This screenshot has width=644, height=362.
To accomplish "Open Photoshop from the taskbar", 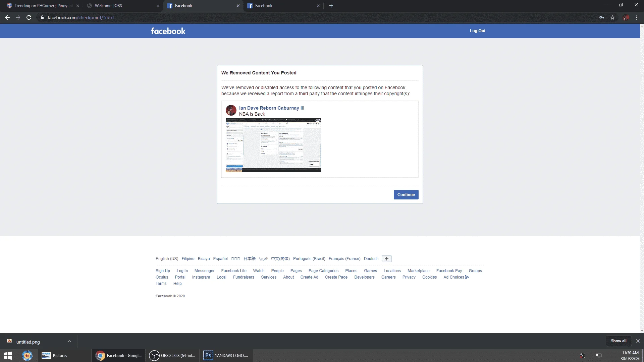I will click(226, 356).
